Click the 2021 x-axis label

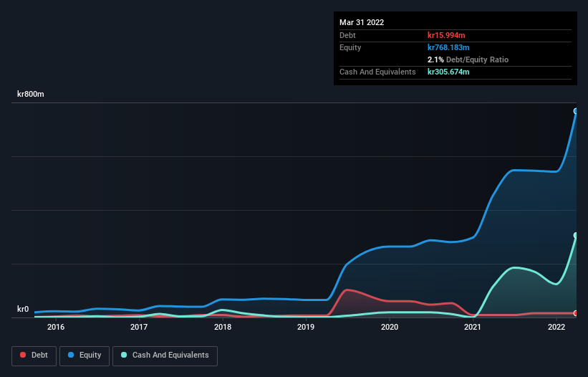pyautogui.click(x=473, y=327)
